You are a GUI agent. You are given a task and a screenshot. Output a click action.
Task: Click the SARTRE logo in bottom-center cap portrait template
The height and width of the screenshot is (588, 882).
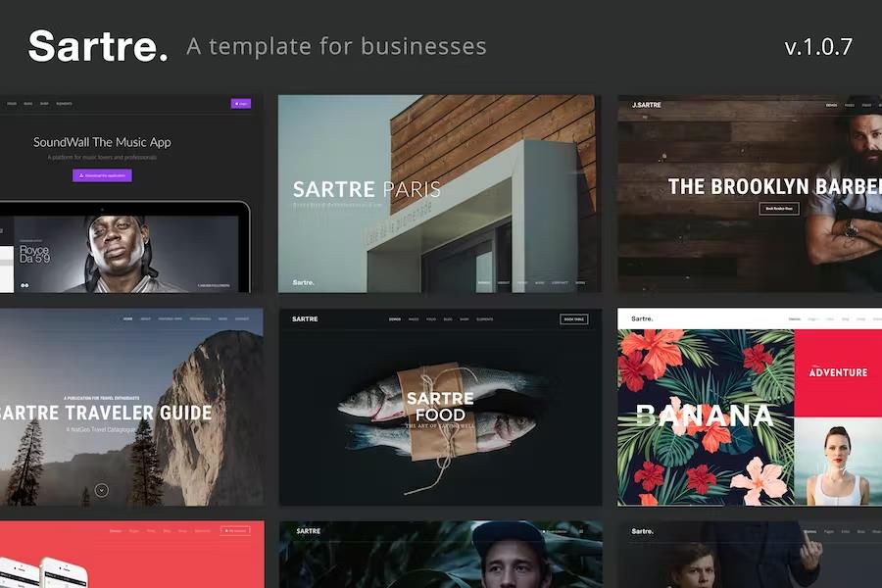308,531
